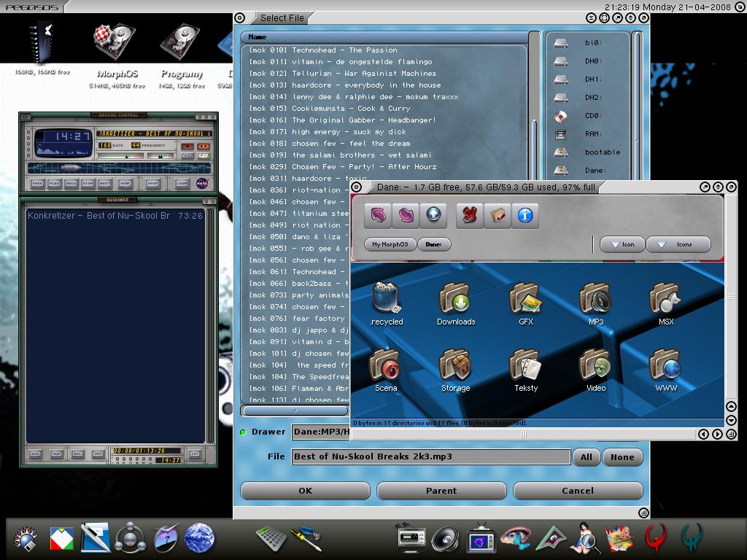The height and width of the screenshot is (560, 747).
Task: Click the Pegasos logo in the title bar
Action: pos(31,7)
